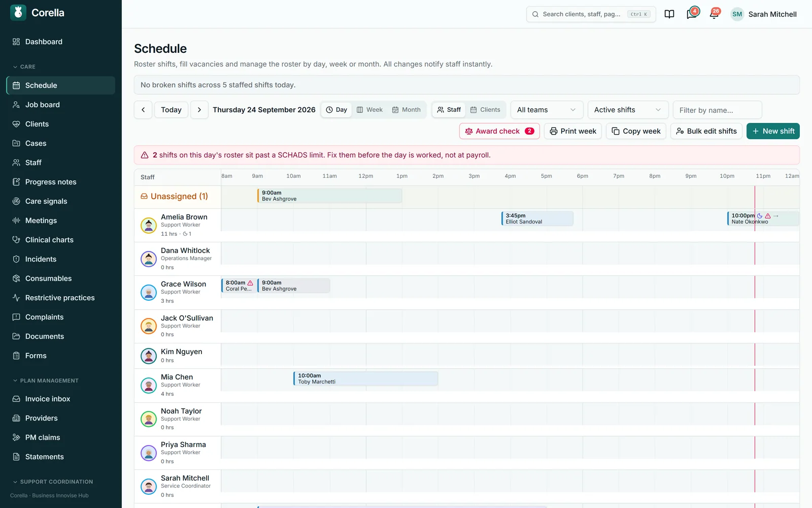Click Bulk edit shifts
This screenshot has width=812, height=508.
(x=706, y=131)
